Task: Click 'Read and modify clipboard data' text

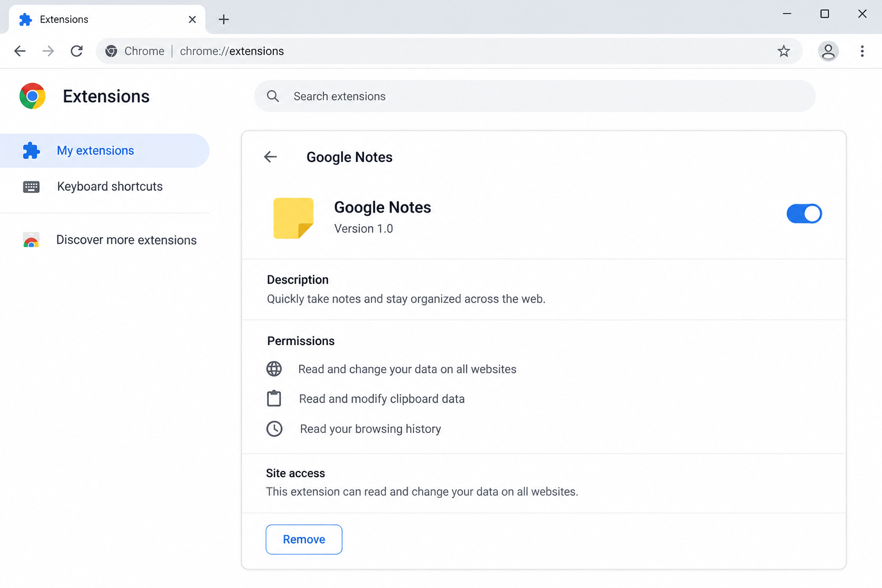Action: pyautogui.click(x=382, y=399)
